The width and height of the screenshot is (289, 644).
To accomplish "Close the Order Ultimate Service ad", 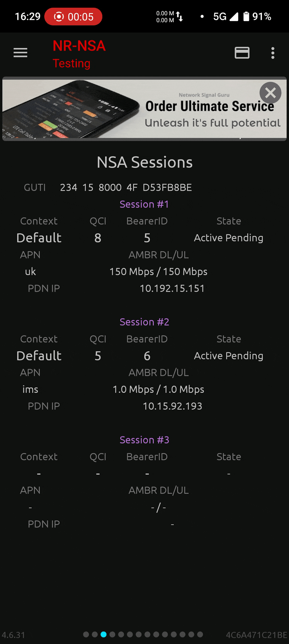I will (270, 93).
